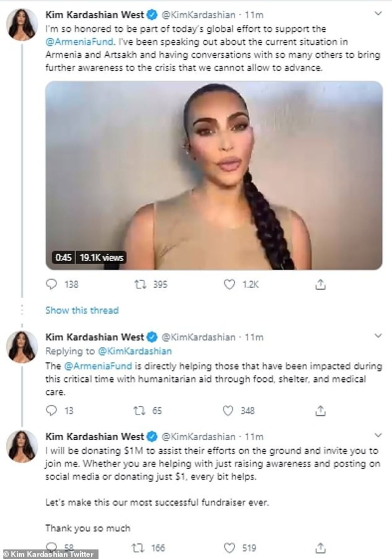Image resolution: width=392 pixels, height=559 pixels.
Task: Like the $1M donation tweet
Action: pyautogui.click(x=229, y=547)
